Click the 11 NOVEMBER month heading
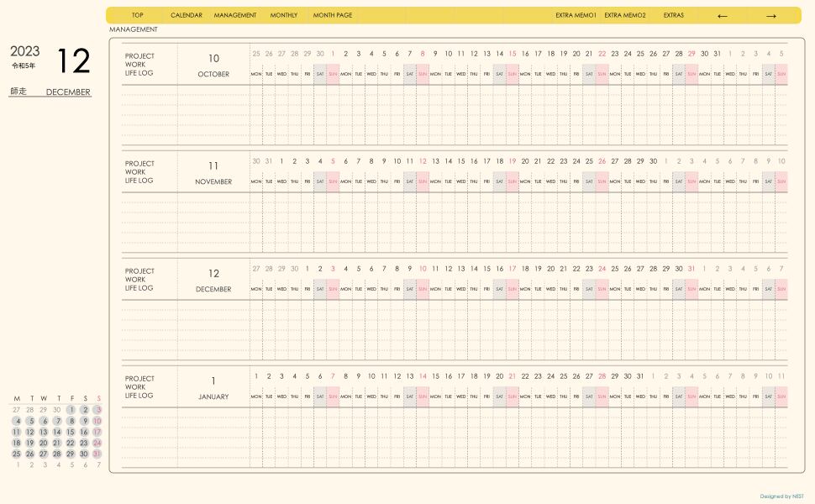This screenshot has width=815, height=504. tap(213, 173)
